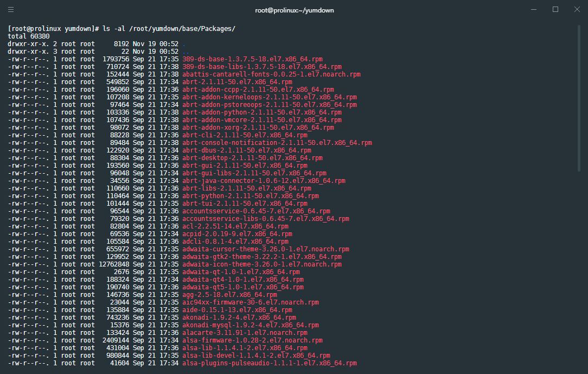Viewport: 588px width, 374px height.
Task: Select abrt-addon-pstoreoops rpm filename
Action: click(x=270, y=105)
